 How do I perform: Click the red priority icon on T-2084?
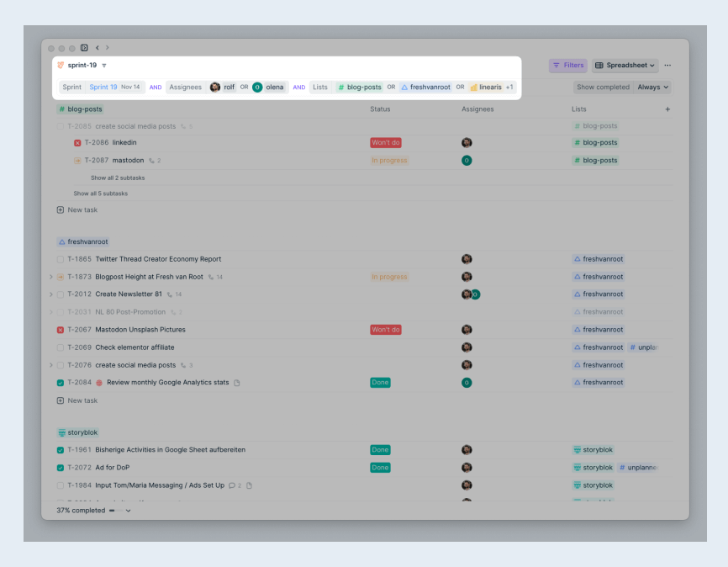99,383
